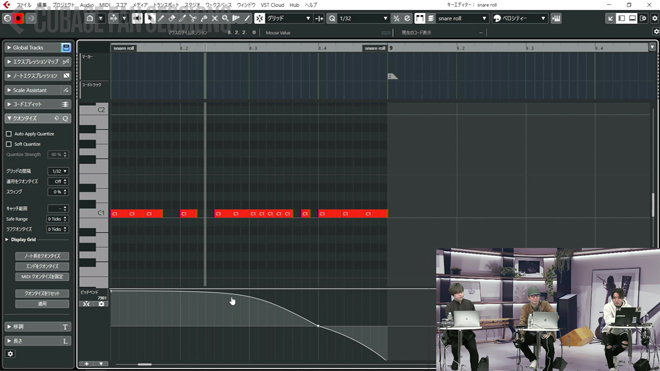660x371 pixels.
Task: Select the Object Selection arrow tool
Action: (150, 19)
